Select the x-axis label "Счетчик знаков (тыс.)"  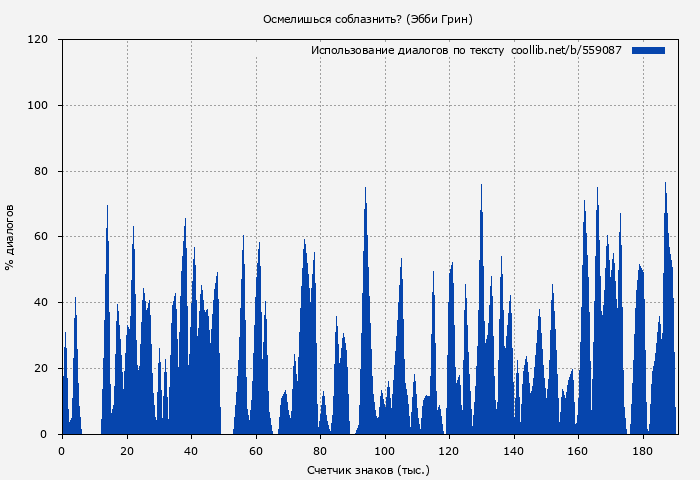368,469
